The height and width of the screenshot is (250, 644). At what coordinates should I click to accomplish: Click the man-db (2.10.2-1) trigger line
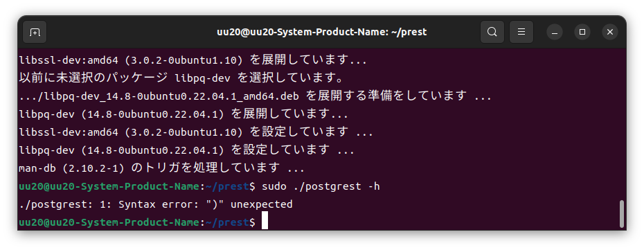tap(162, 168)
